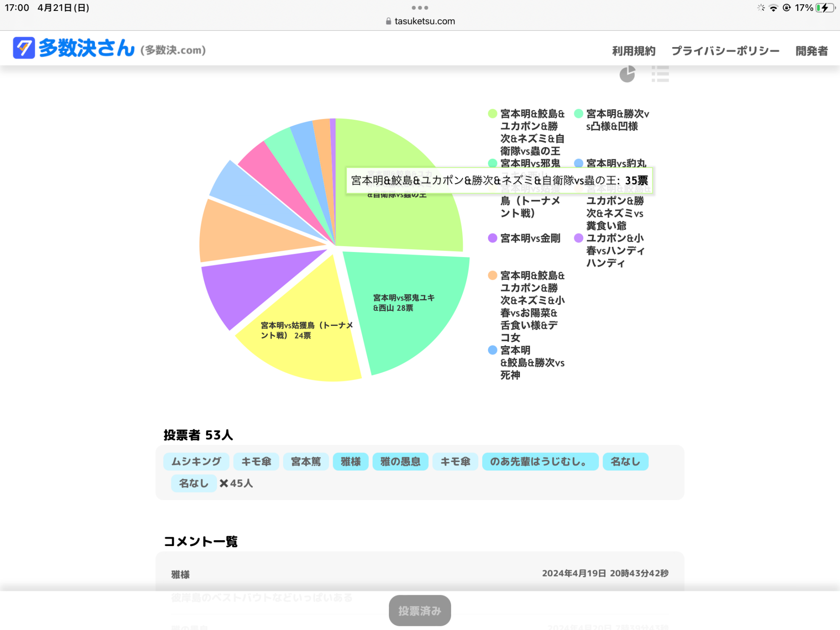Viewport: 840px width, 630px height.
Task: Tap the tasuketsu.com address bar
Action: tap(420, 21)
